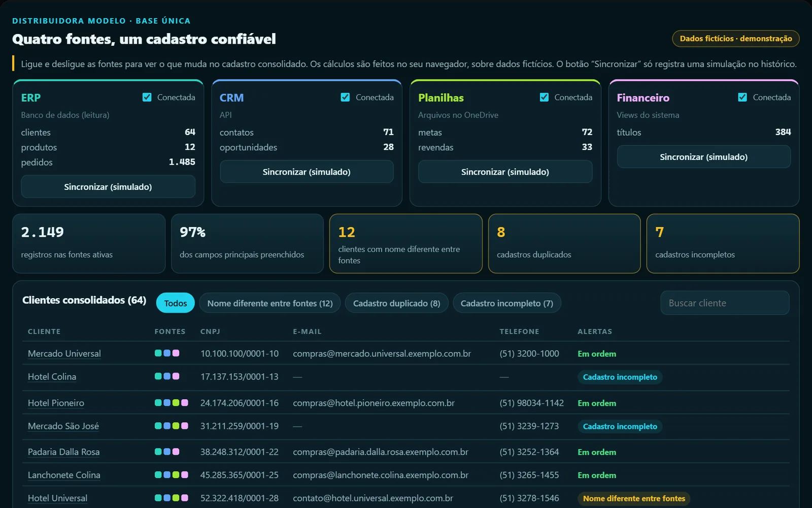The width and height of the screenshot is (812, 508).
Task: Uncheck the ERP Conectada checkbox
Action: (x=147, y=97)
